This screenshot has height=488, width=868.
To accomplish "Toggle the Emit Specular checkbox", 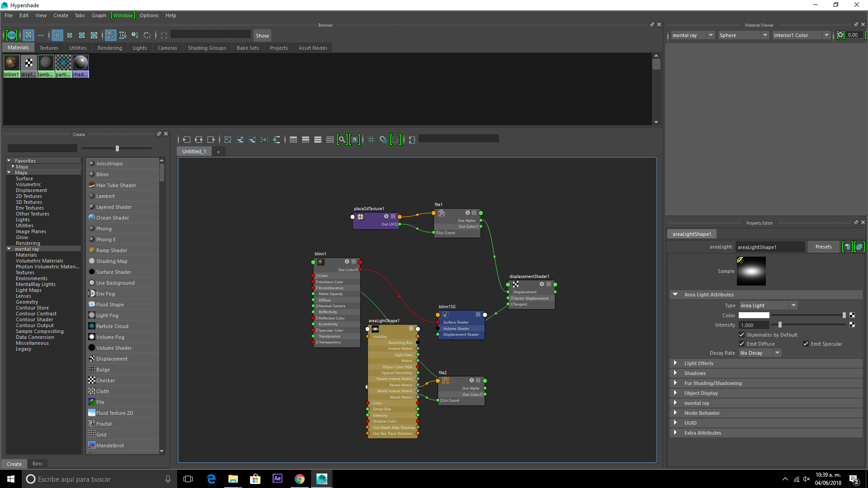I will (806, 344).
